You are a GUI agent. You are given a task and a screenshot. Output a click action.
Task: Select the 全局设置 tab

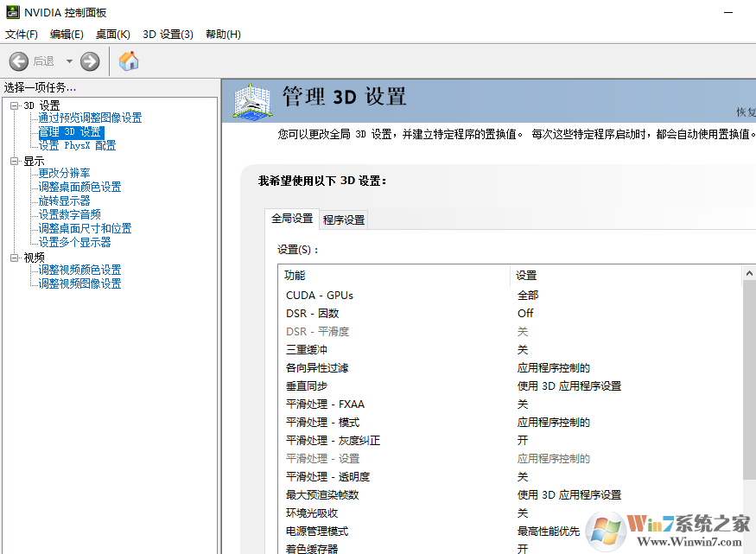click(292, 219)
